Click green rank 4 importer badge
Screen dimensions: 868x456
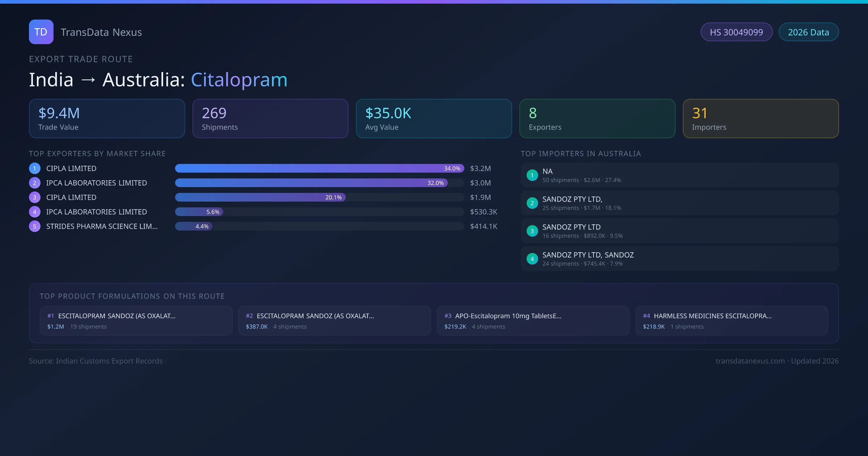(532, 259)
